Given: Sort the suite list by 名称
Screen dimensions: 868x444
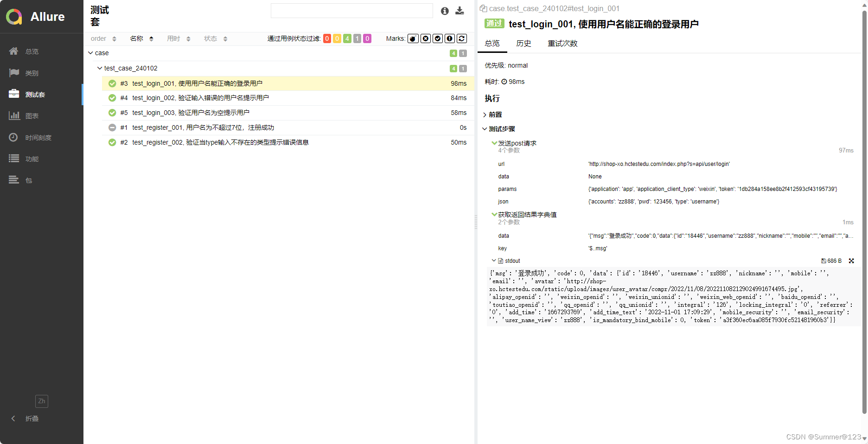Looking at the screenshot, I should 141,38.
